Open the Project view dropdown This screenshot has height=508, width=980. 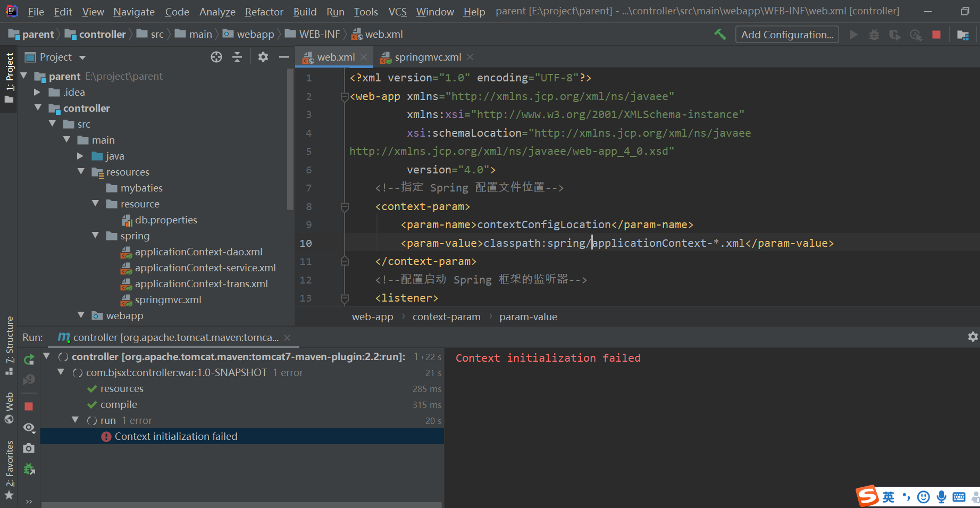[82, 57]
